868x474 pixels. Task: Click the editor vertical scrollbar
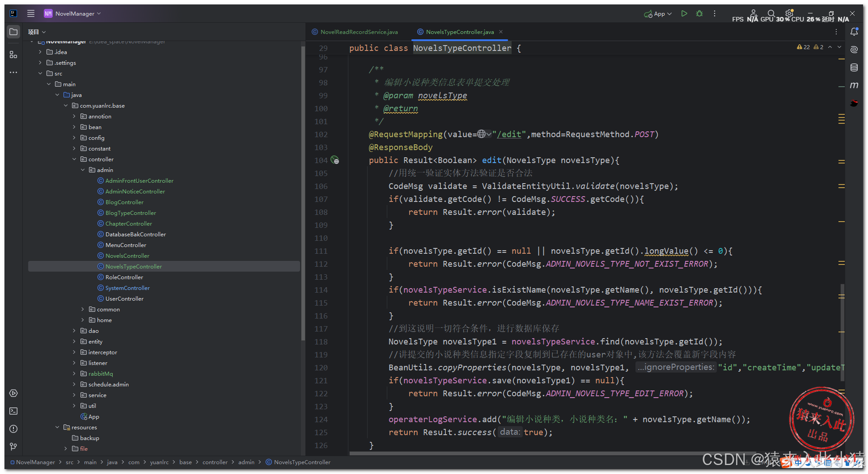pos(843,332)
